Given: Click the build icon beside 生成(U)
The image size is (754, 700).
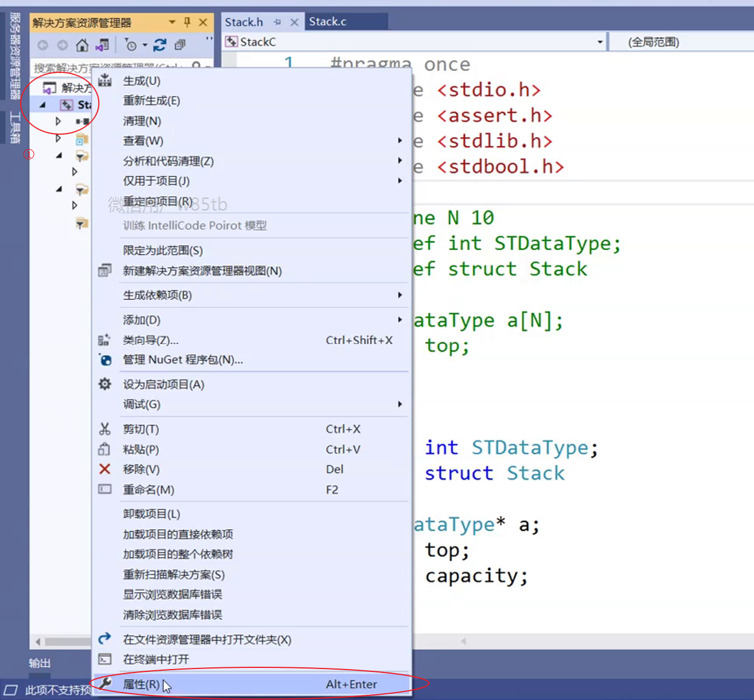Looking at the screenshot, I should (105, 80).
